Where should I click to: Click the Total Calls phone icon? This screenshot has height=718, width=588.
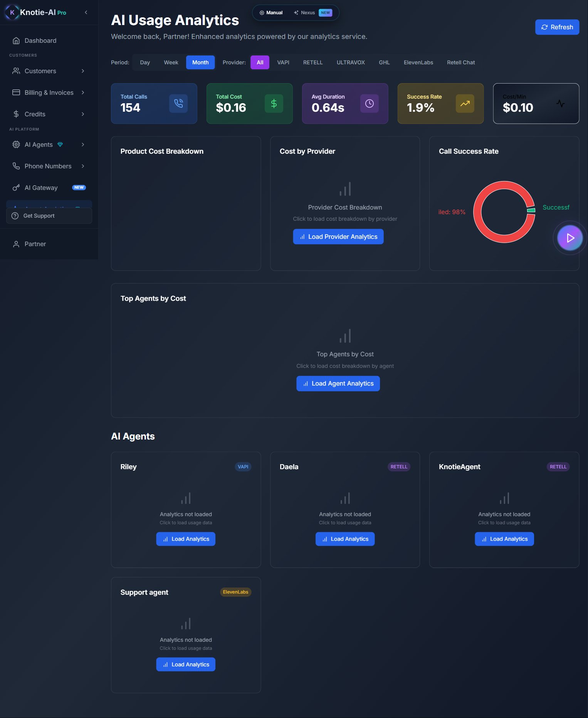178,103
